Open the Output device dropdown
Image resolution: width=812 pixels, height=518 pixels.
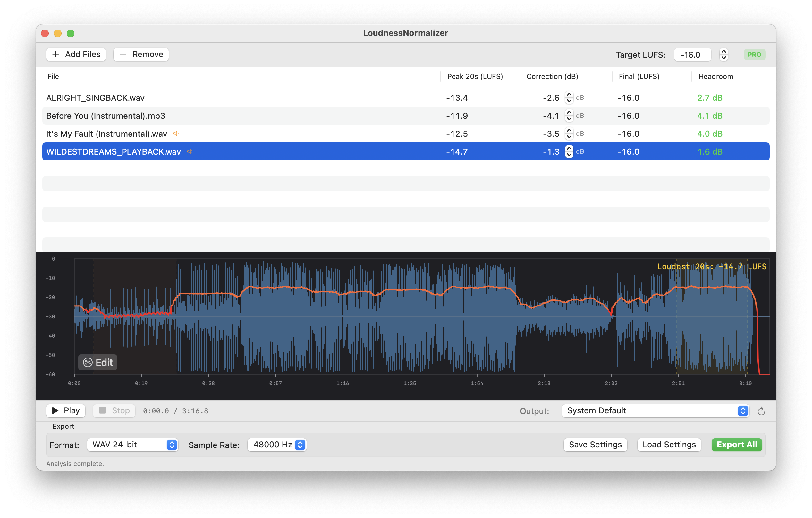656,411
